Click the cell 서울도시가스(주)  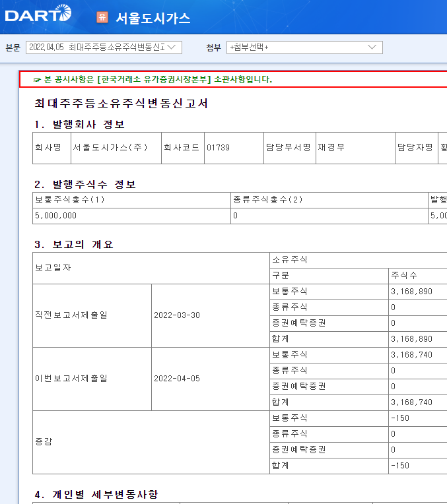[x=116, y=148]
